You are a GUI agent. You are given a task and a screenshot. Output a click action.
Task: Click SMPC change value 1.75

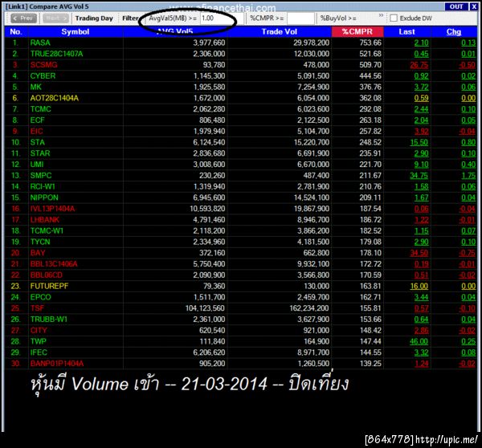(x=468, y=176)
